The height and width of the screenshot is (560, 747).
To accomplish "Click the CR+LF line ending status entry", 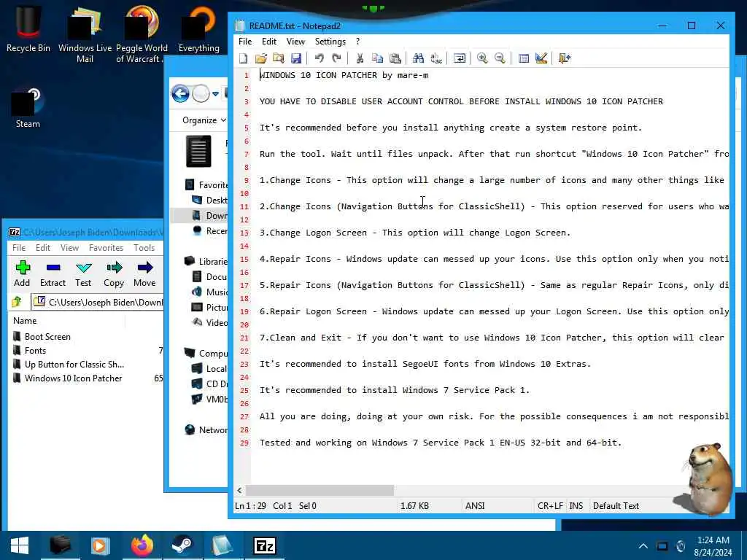I will pos(550,506).
